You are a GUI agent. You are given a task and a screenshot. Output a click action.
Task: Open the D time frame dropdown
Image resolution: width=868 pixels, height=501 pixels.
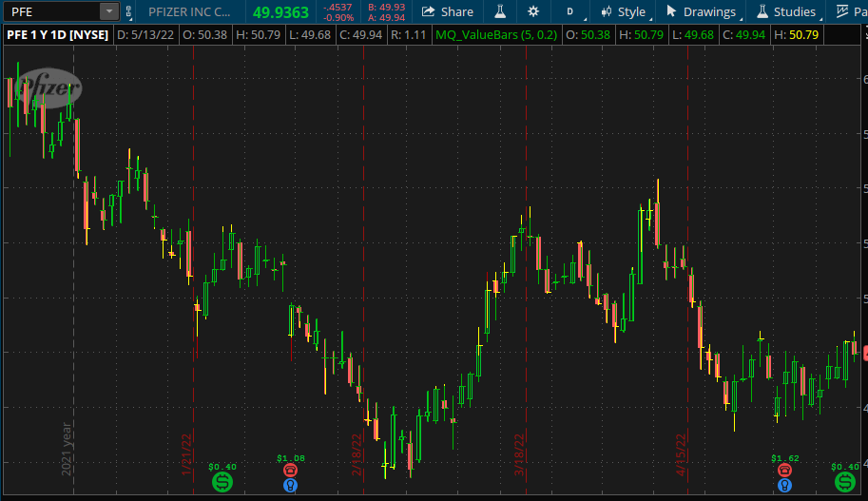click(x=569, y=11)
